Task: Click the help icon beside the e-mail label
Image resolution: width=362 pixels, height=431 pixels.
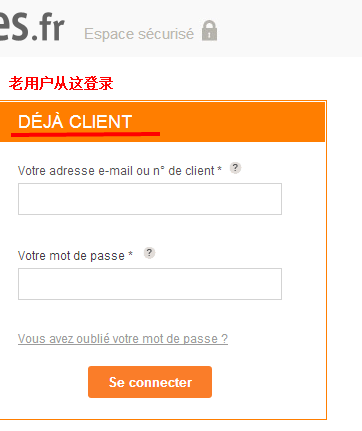Action: [x=235, y=168]
